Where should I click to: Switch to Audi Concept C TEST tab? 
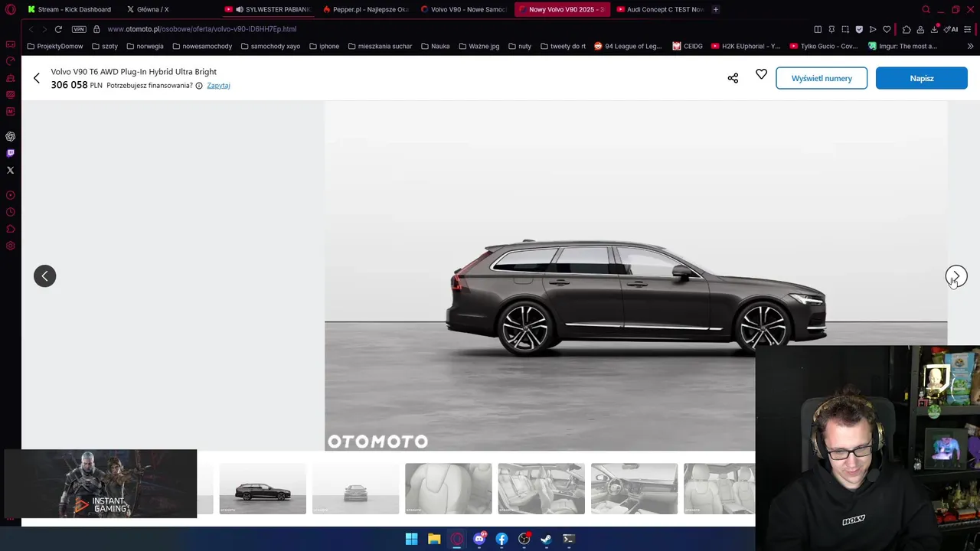(x=660, y=9)
